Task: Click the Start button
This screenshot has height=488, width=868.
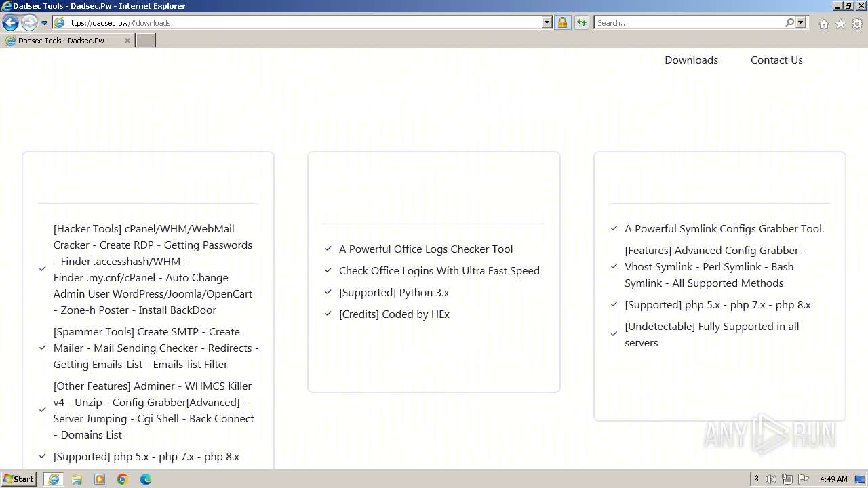Action: pos(18,479)
